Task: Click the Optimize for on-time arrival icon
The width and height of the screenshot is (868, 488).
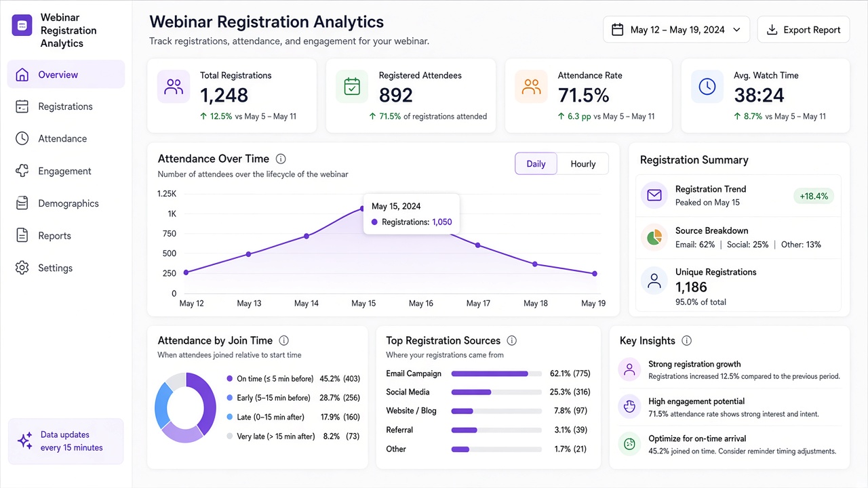Action: [629, 444]
